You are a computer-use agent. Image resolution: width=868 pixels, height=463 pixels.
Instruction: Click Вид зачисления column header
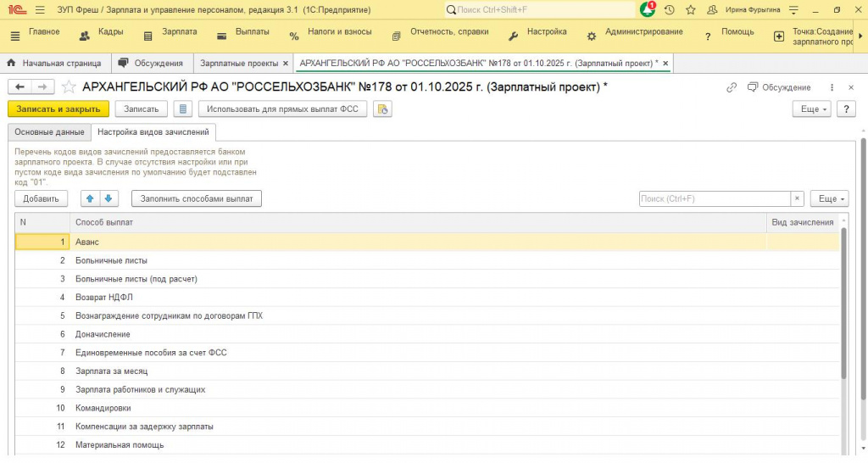[803, 222]
